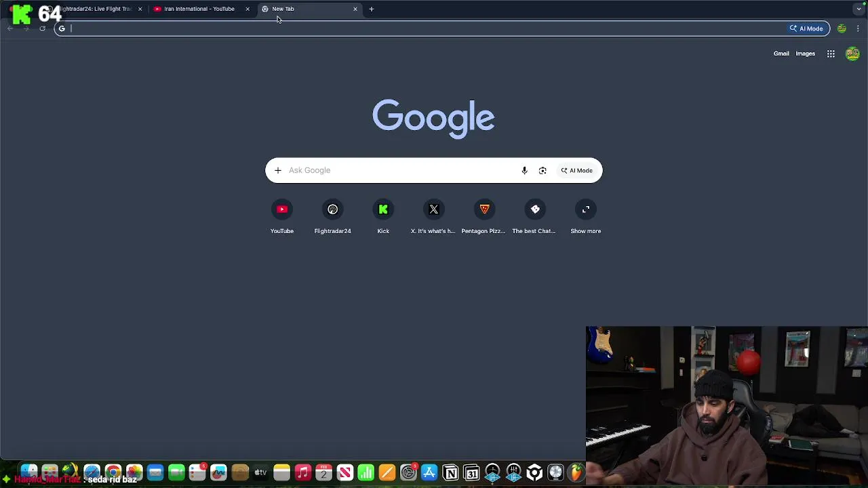Screen dimensions: 868x488
Task: Open Apple TV from the dock
Action: pos(260,472)
